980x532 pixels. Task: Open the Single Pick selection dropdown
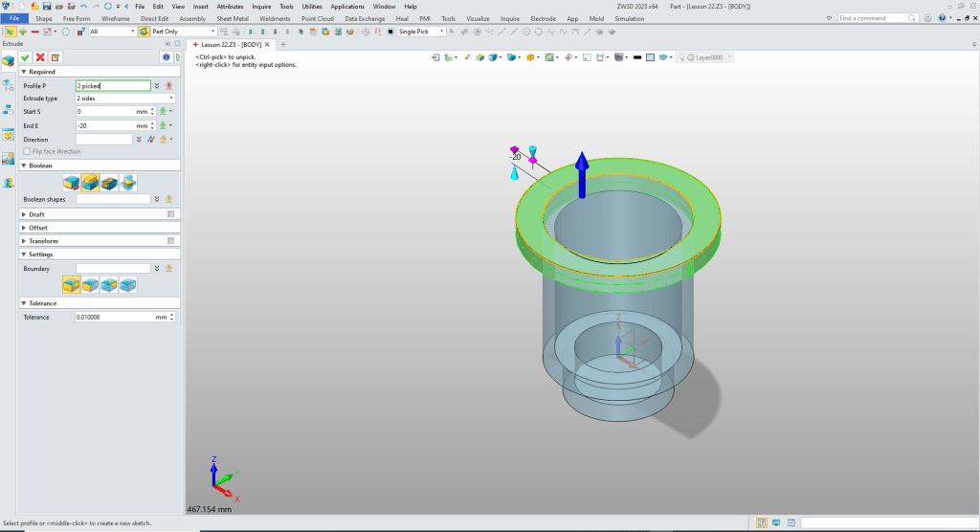click(x=421, y=32)
